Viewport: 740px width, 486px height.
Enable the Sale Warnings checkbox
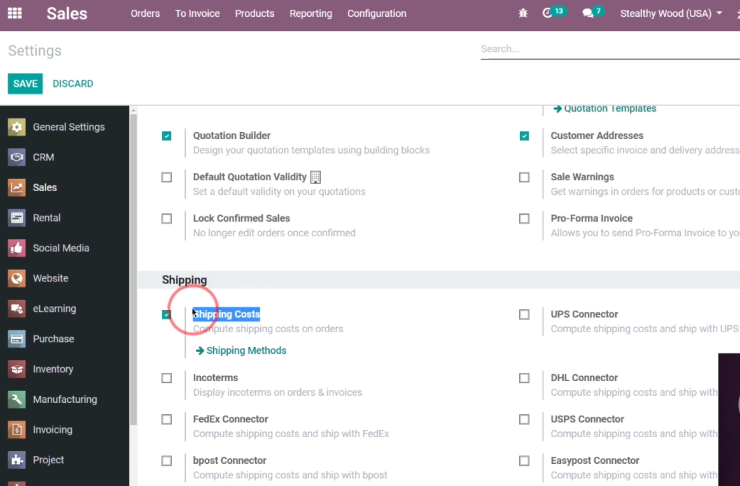524,177
